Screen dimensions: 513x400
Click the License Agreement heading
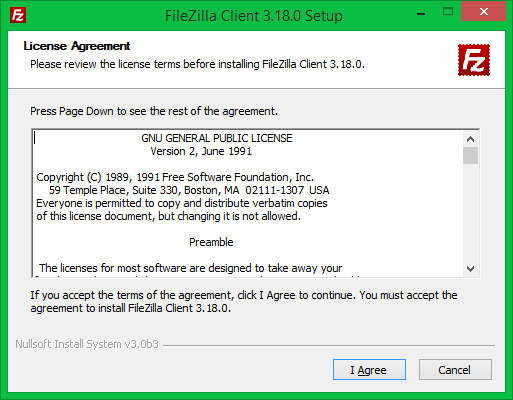[77, 46]
